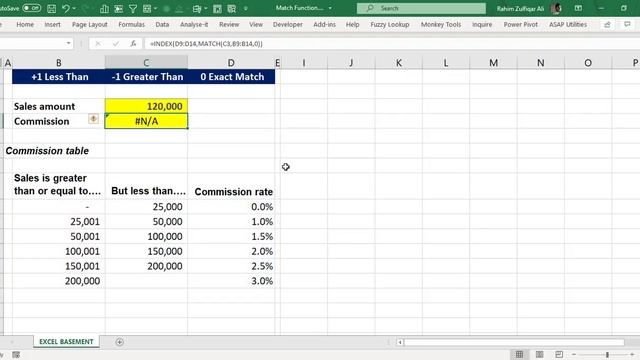Click the macro recording icon in status bar
The image size is (640, 360).
(x=16, y=355)
